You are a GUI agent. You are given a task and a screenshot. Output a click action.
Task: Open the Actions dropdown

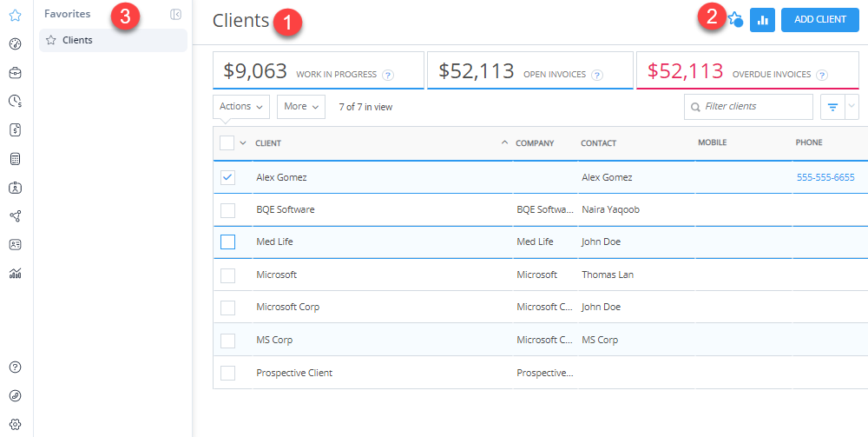click(x=241, y=106)
